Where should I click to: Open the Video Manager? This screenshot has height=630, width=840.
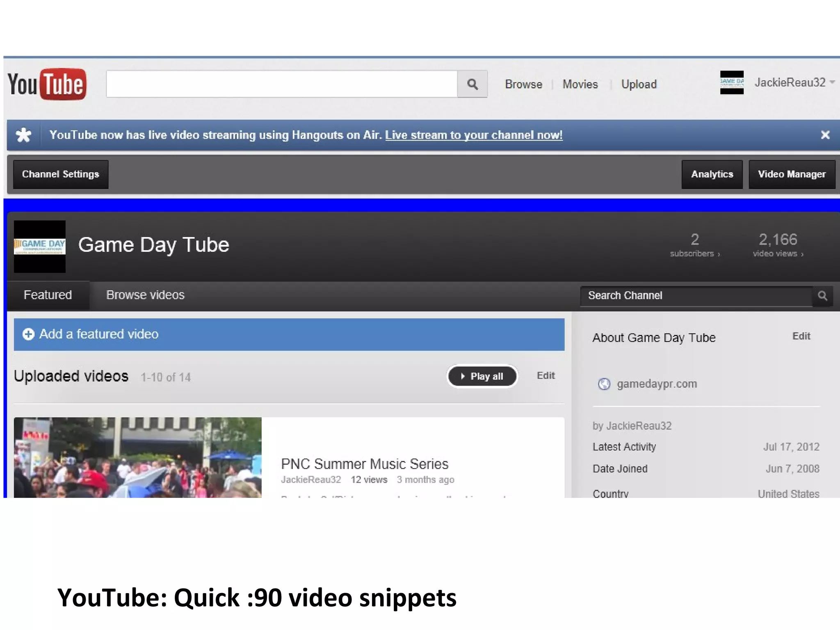click(792, 174)
